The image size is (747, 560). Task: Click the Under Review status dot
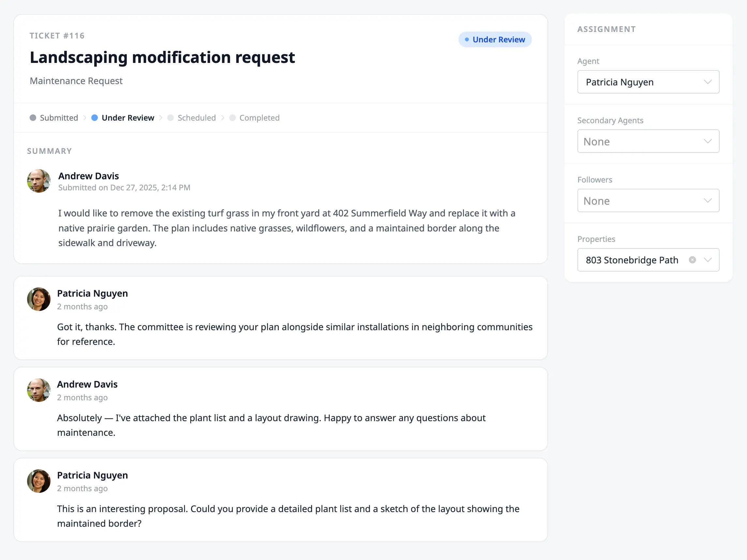tap(95, 117)
